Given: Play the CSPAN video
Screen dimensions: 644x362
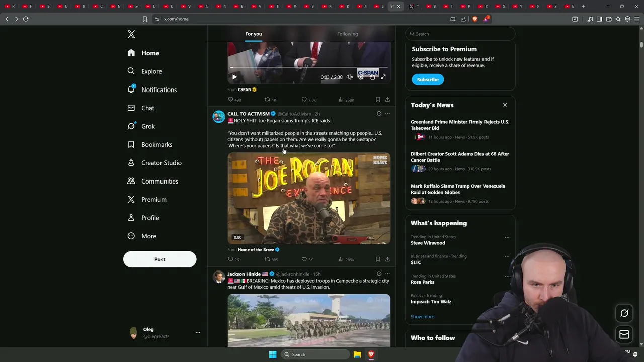Looking at the screenshot, I should tap(234, 77).
